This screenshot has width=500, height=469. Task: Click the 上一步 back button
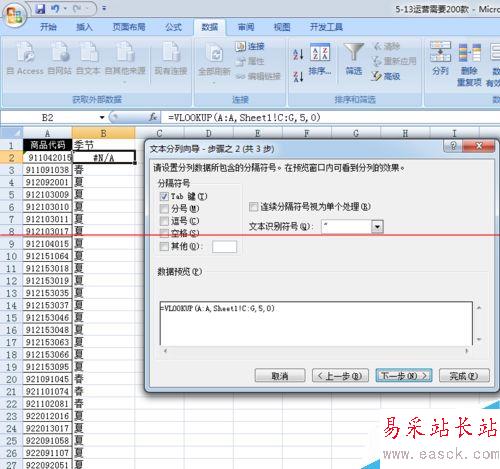[x=340, y=376]
